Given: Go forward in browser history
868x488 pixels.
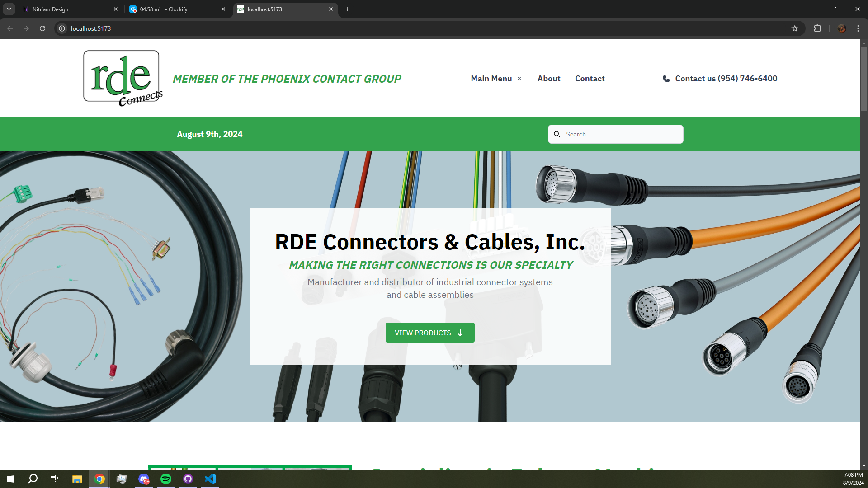Looking at the screenshot, I should tap(26, 28).
